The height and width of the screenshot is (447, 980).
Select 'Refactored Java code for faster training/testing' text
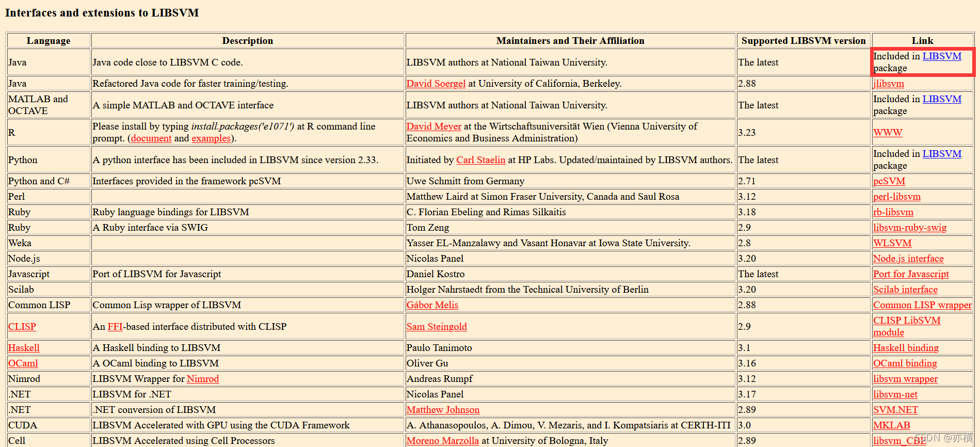[x=190, y=84]
